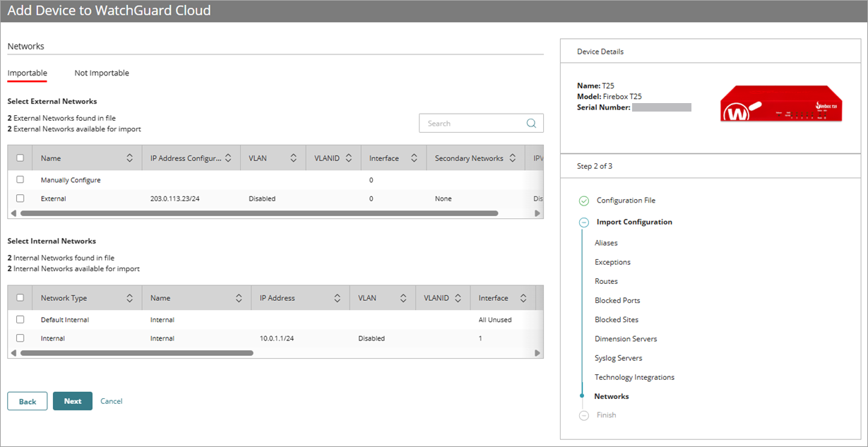The width and height of the screenshot is (868, 447).
Task: Click External Networks scrollbar right arrow
Action: tap(537, 213)
